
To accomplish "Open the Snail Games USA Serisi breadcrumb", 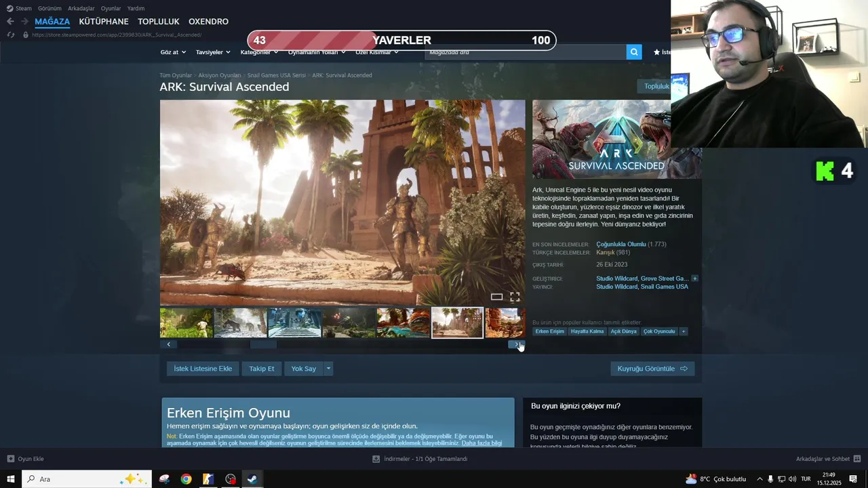I will coord(277,75).
